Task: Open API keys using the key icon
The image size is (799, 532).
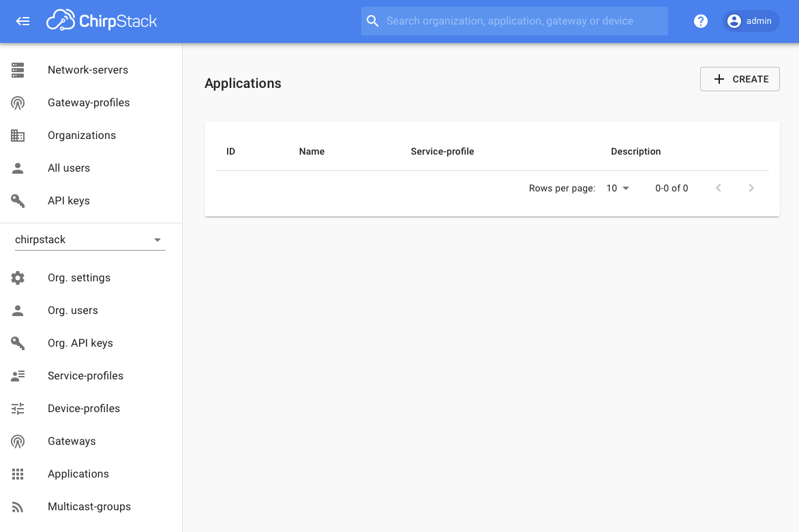Action: tap(17, 200)
